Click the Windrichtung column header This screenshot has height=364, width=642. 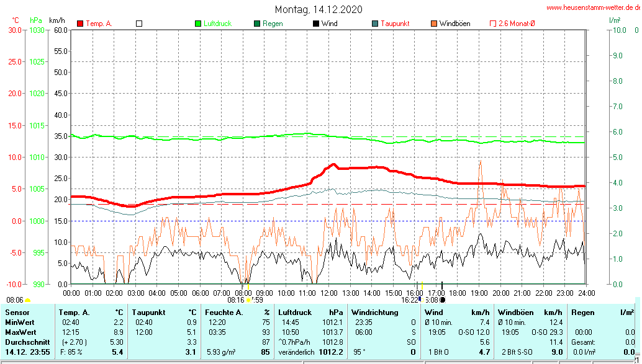tap(375, 313)
